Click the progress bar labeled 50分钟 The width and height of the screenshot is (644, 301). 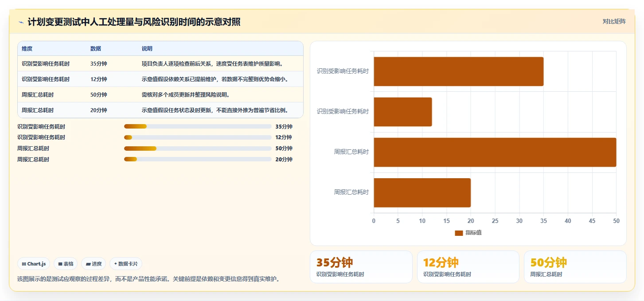click(198, 149)
